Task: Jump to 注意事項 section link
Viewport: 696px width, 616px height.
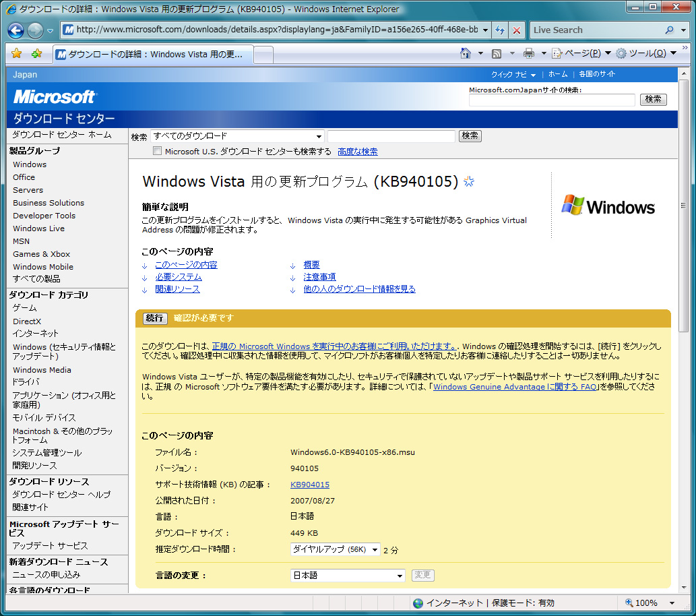Action: tap(319, 277)
